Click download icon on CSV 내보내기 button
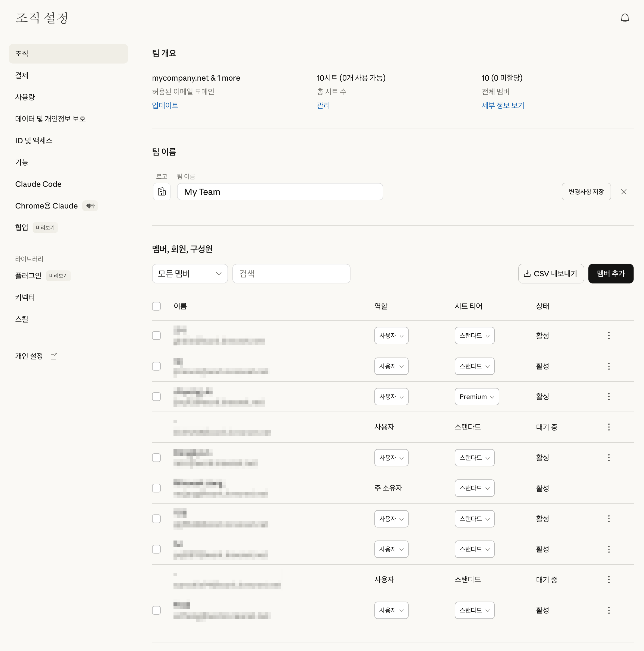Viewport: 644px width, 651px height. coord(527,274)
